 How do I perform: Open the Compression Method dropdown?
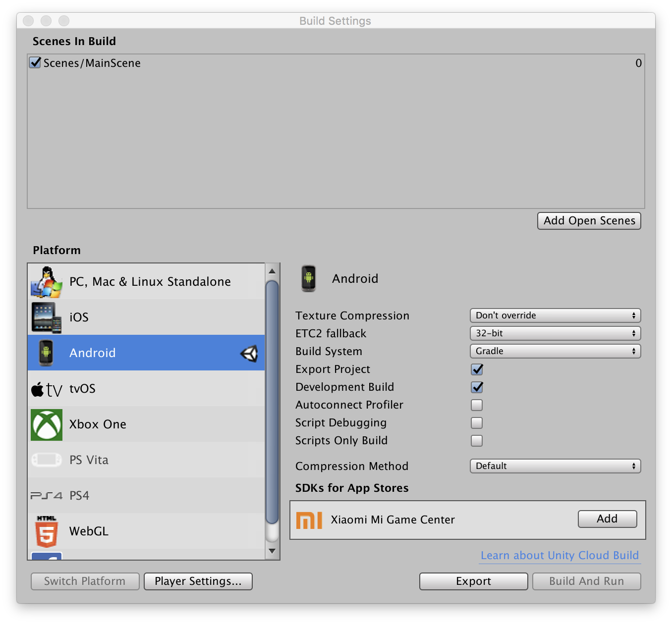coord(555,466)
